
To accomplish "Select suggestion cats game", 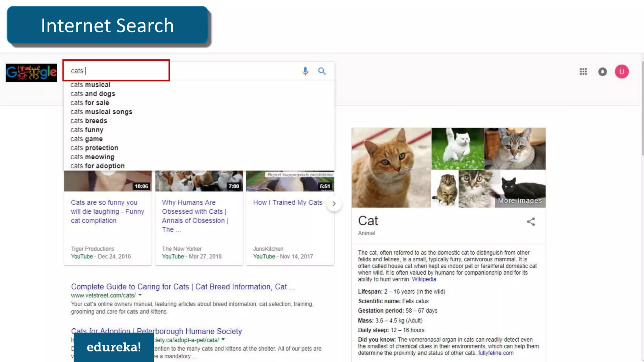I will 86,139.
